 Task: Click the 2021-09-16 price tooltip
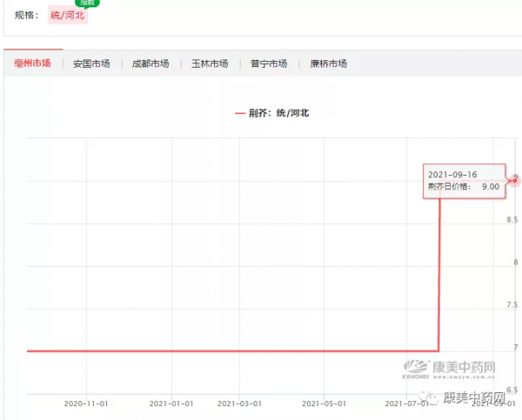pyautogui.click(x=464, y=181)
